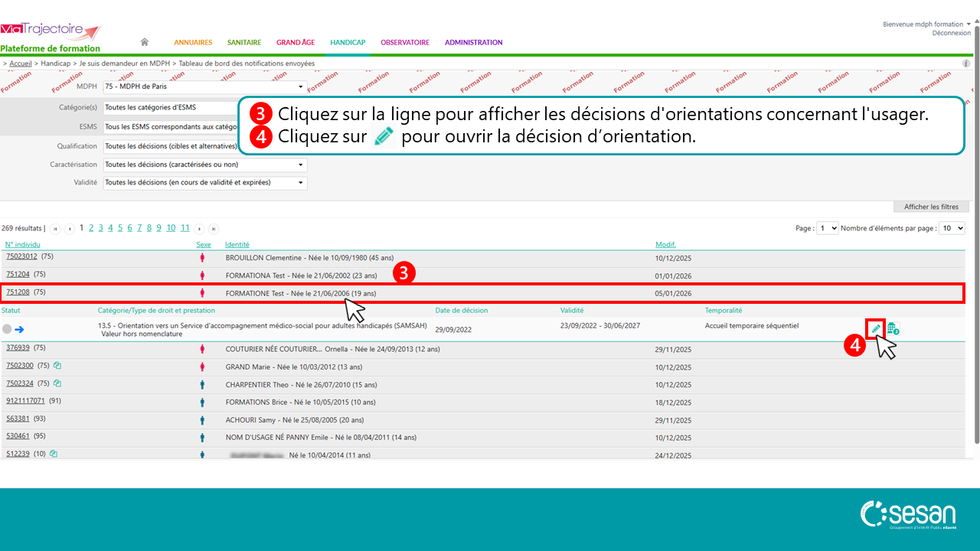Click the Afficher les filtres button
980x551 pixels.
(931, 207)
